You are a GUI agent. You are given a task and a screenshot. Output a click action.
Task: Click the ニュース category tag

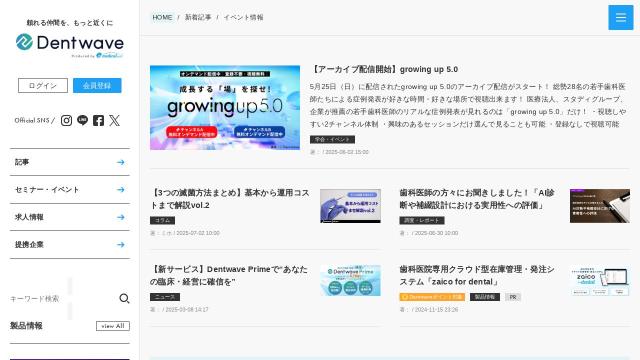coord(165,297)
